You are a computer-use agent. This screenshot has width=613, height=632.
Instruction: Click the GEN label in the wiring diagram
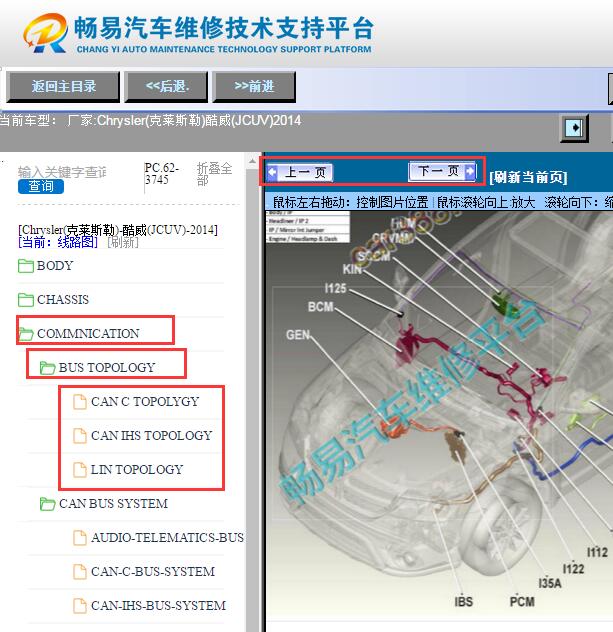(x=298, y=335)
